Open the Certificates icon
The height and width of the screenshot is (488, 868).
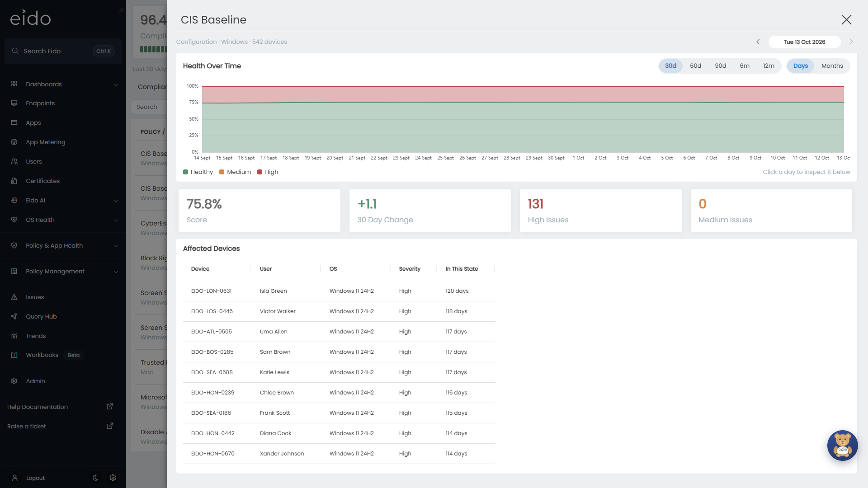pyautogui.click(x=14, y=181)
